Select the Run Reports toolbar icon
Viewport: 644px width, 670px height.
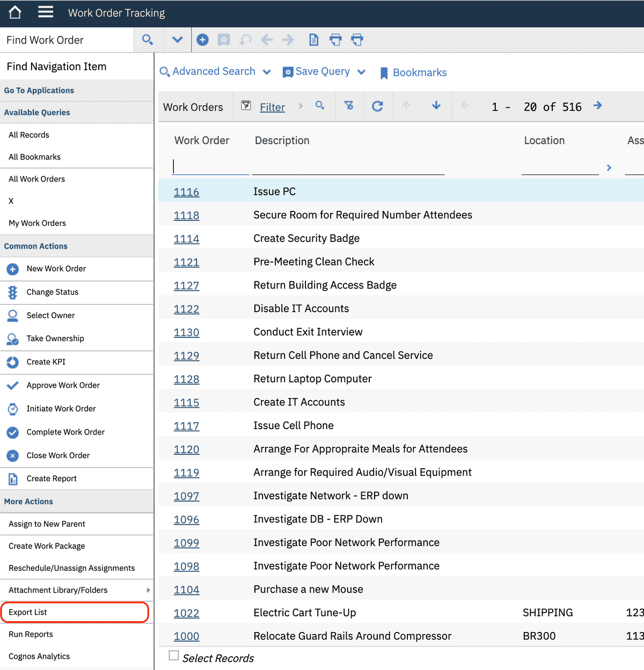313,39
